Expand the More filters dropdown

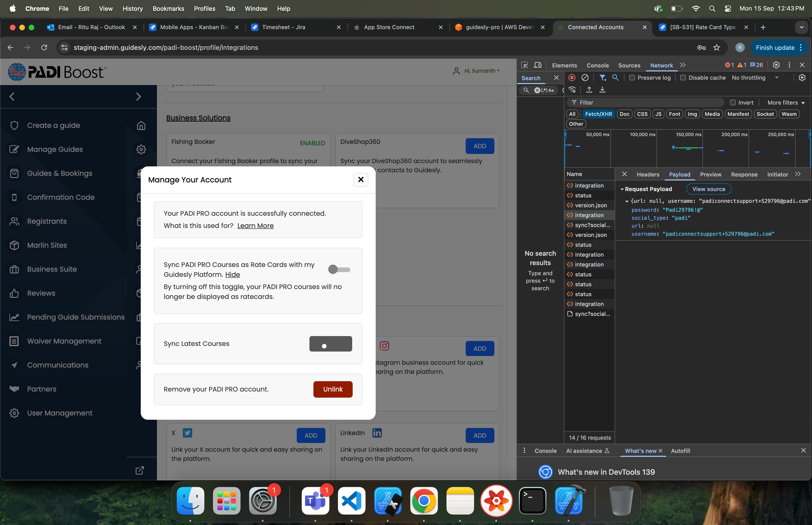[x=785, y=103]
